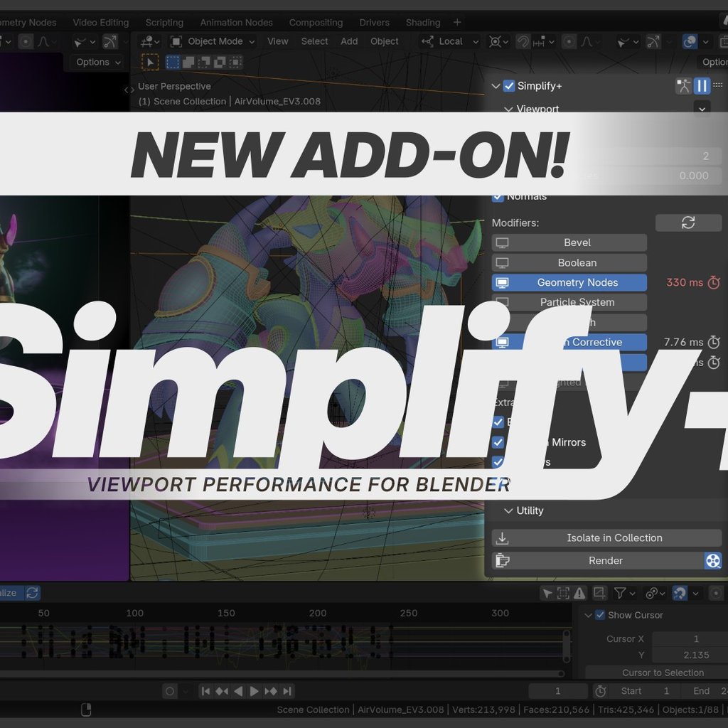Click the pause icon beside the Simplify+ header
This screenshot has height=728, width=728.
(x=702, y=85)
